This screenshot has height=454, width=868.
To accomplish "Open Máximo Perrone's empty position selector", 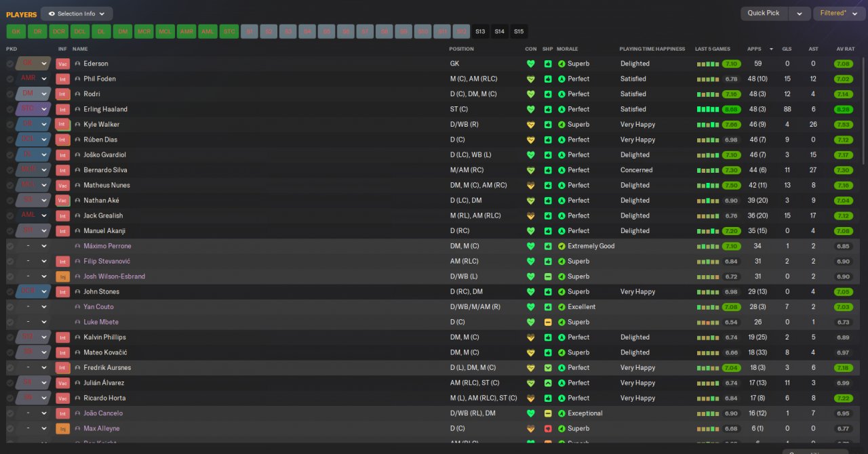I will (33, 246).
